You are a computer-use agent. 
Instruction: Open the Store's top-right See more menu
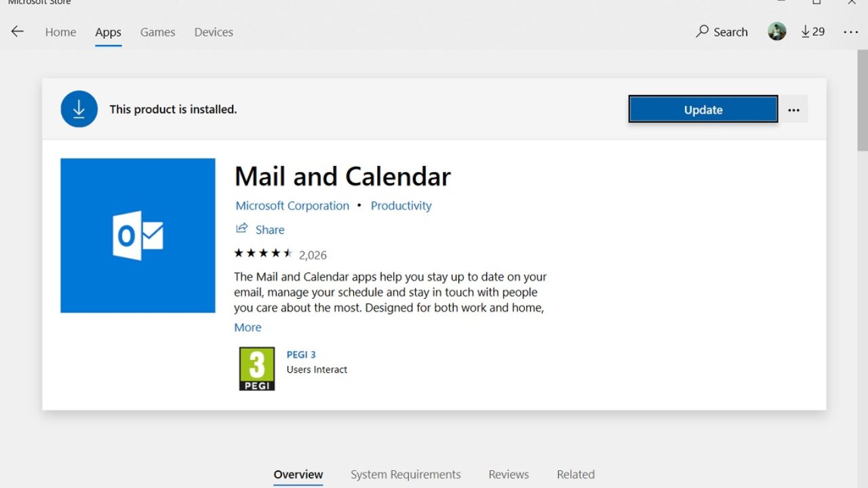tap(850, 32)
